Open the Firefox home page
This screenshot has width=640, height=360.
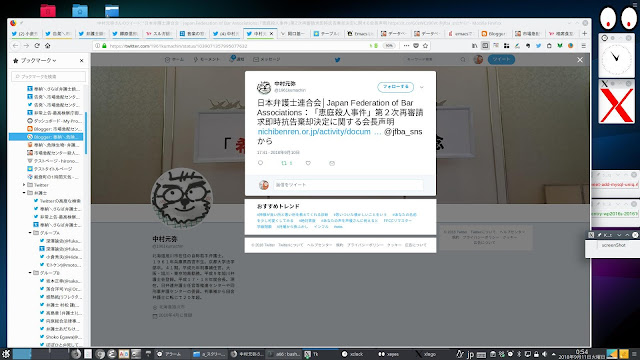click(x=48, y=46)
